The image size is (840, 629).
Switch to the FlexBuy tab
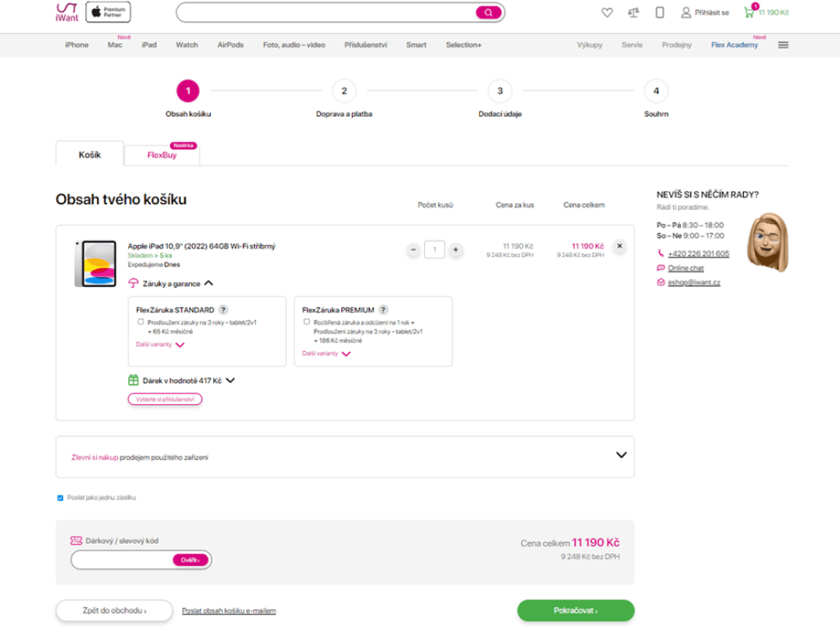[x=162, y=155]
